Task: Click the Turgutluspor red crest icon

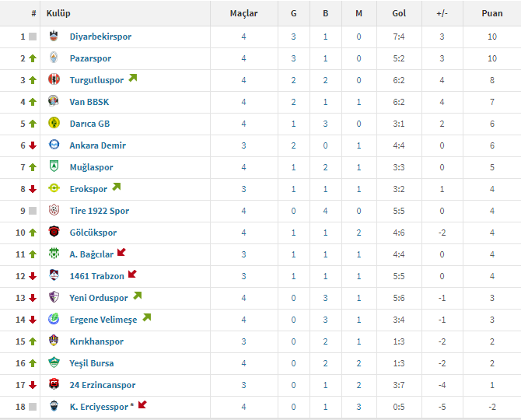Action: [54, 79]
